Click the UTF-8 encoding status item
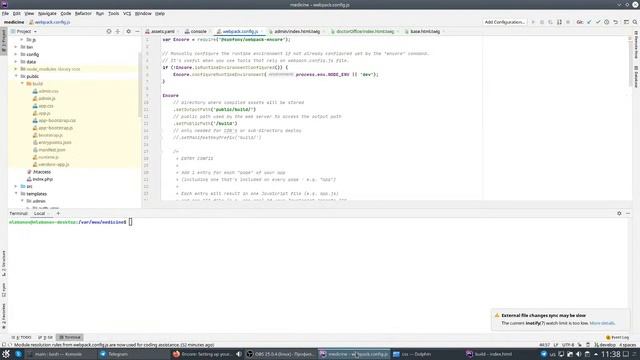This screenshot has width=640, height=360. click(568, 345)
